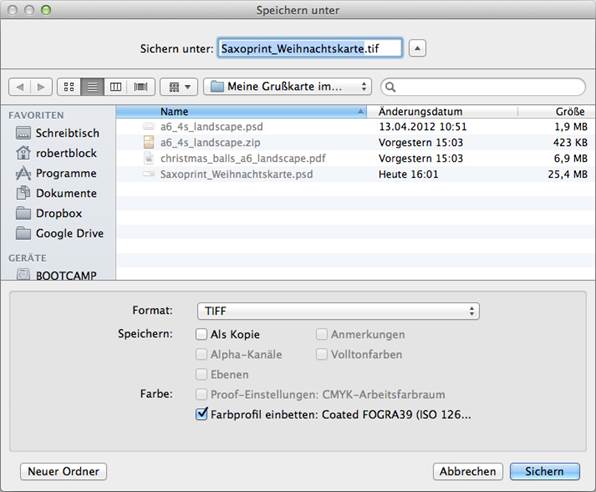Open Dokumente in the sidebar
The height and width of the screenshot is (492, 596).
click(56, 193)
